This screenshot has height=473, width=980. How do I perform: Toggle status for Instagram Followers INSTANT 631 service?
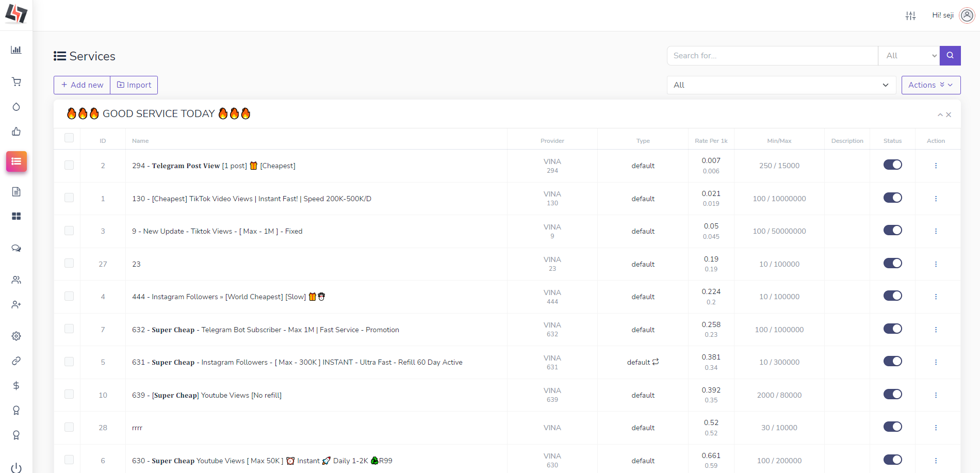pyautogui.click(x=892, y=361)
